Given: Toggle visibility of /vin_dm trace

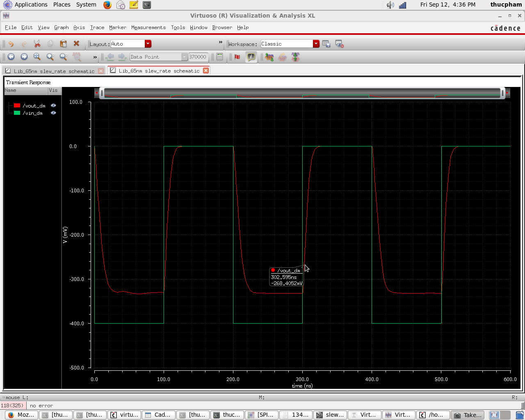Looking at the screenshot, I should (53, 113).
